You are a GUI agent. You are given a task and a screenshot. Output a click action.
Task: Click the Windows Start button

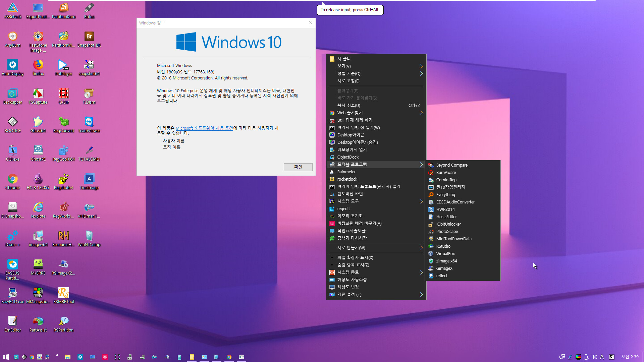(6, 357)
